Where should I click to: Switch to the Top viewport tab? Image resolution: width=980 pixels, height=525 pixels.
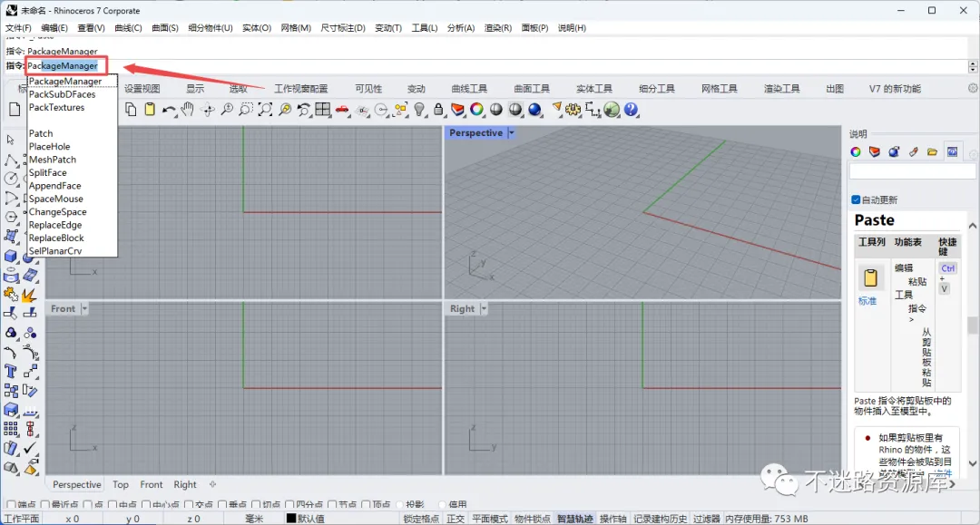(121, 484)
